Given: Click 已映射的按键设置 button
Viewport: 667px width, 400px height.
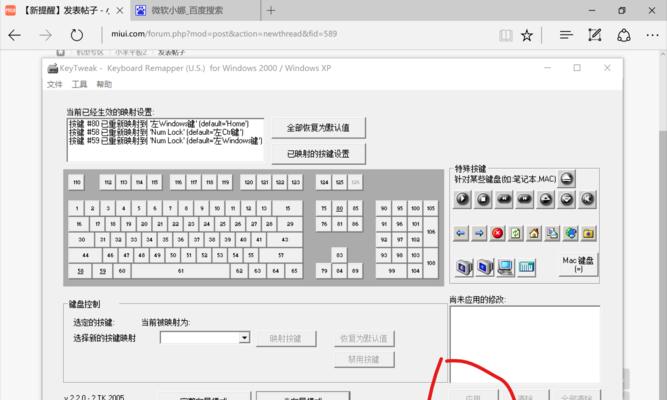Looking at the screenshot, I should click(x=318, y=154).
